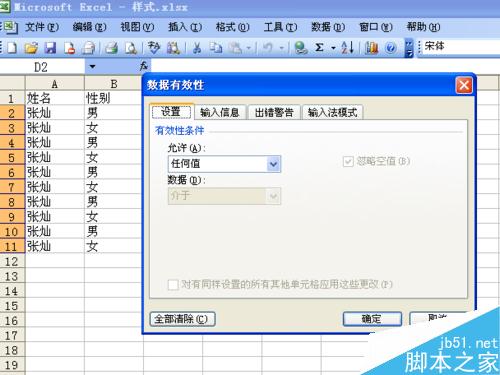This screenshot has height=375, width=500.
Task: Click the 全部清除(C) button
Action: [x=182, y=319]
